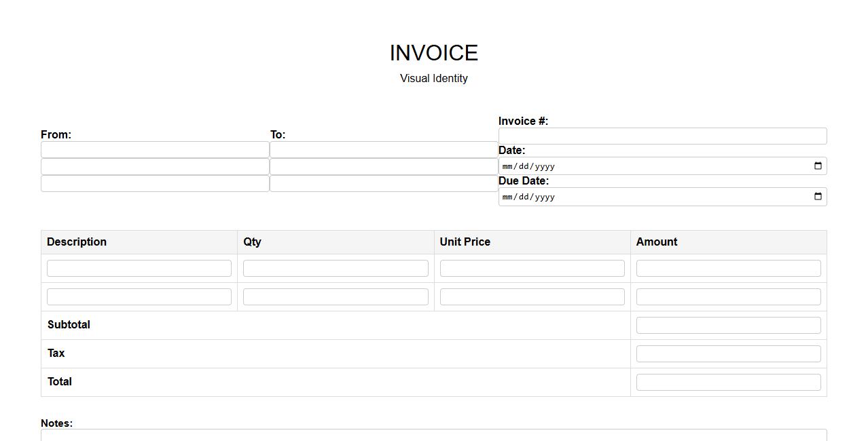Select first row Amount input

tap(728, 269)
